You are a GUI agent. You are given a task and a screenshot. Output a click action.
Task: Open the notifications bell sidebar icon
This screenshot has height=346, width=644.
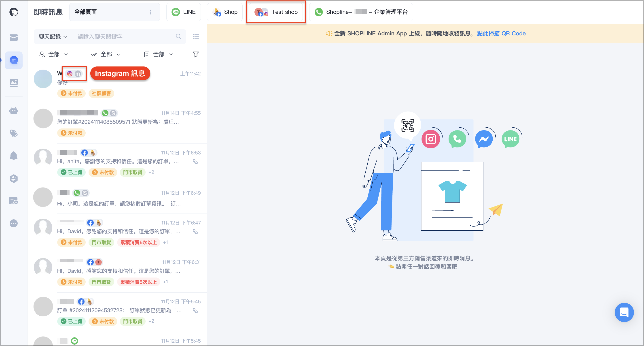[x=13, y=156]
